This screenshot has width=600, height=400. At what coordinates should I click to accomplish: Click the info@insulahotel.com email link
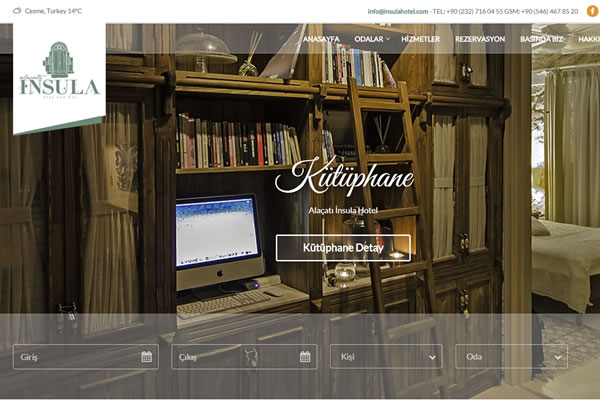[x=398, y=11]
